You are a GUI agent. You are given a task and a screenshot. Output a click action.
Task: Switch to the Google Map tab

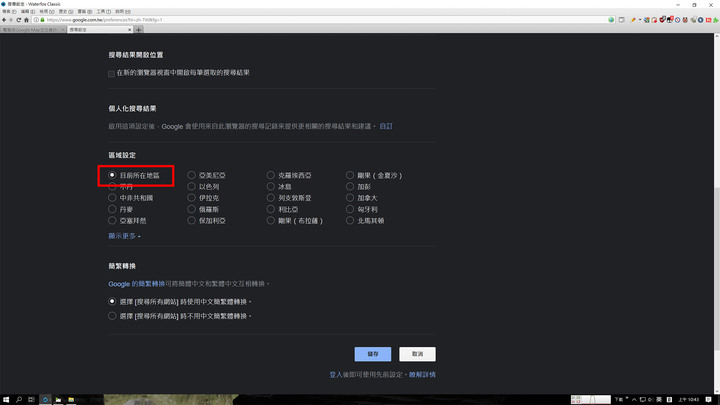tap(32, 30)
